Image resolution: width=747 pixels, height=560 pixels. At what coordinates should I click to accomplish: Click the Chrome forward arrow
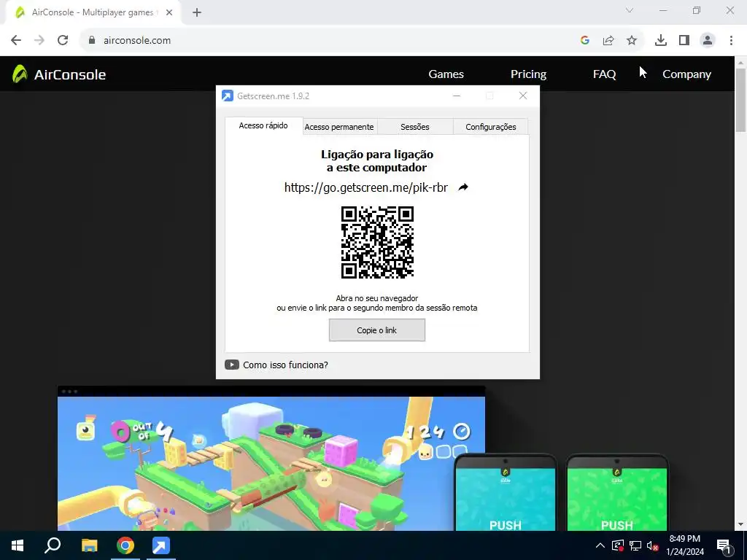[x=39, y=41]
